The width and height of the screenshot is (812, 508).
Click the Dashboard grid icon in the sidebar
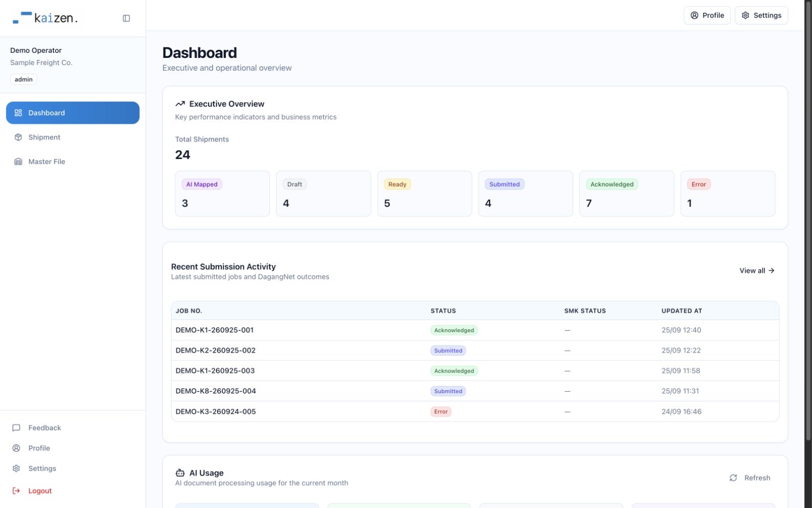(18, 113)
